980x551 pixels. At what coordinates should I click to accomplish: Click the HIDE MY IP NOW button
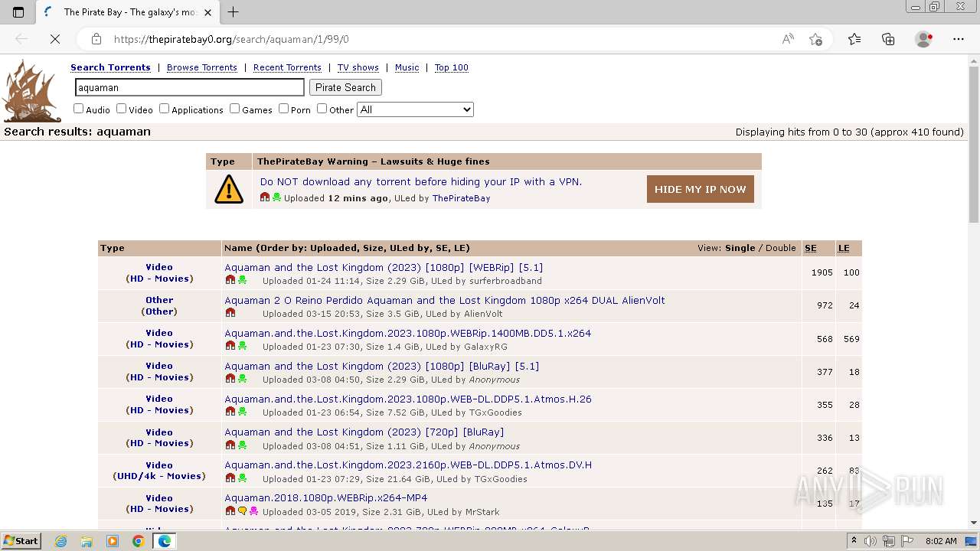click(701, 189)
